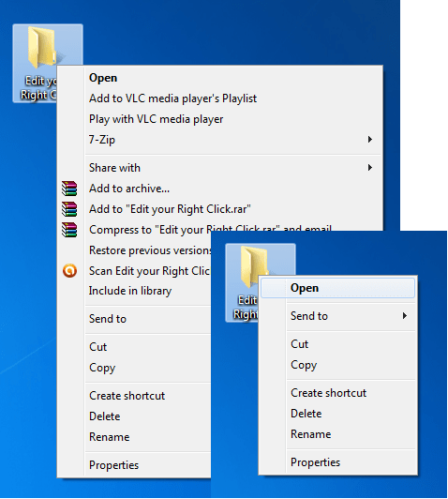The image size is (448, 499).
Task: Choose Rename in the large context menu
Action: [x=110, y=437]
